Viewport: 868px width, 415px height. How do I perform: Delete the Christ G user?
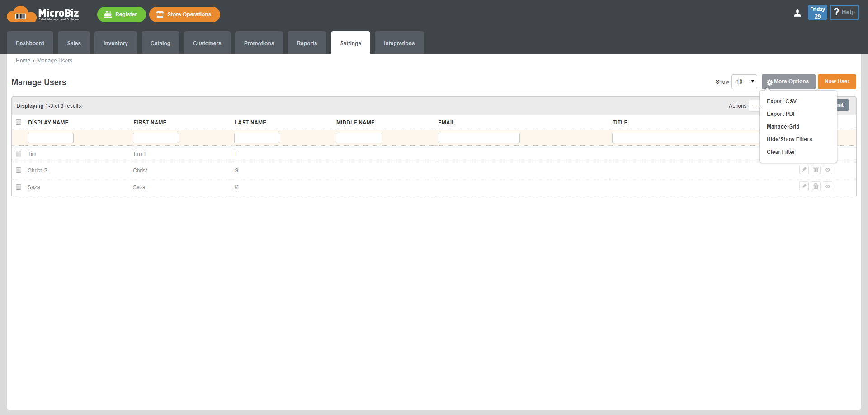tap(816, 170)
